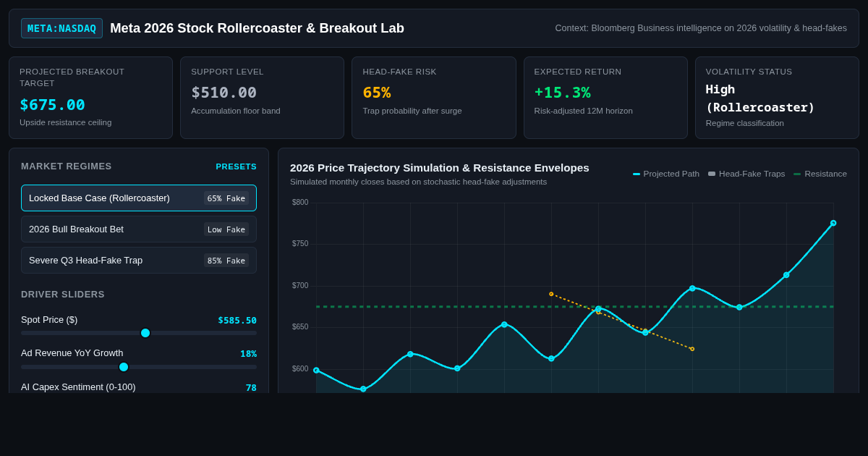Click the Projected Breakout Target $675.00 card
Viewport: 868px width, 456px height.
[x=90, y=98]
